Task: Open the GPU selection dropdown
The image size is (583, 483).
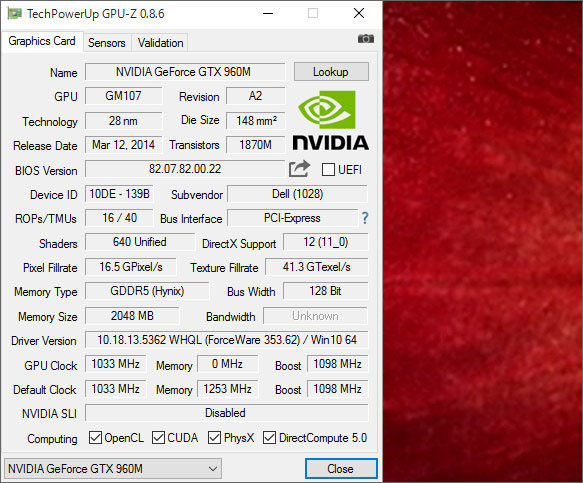Action: 113,468
